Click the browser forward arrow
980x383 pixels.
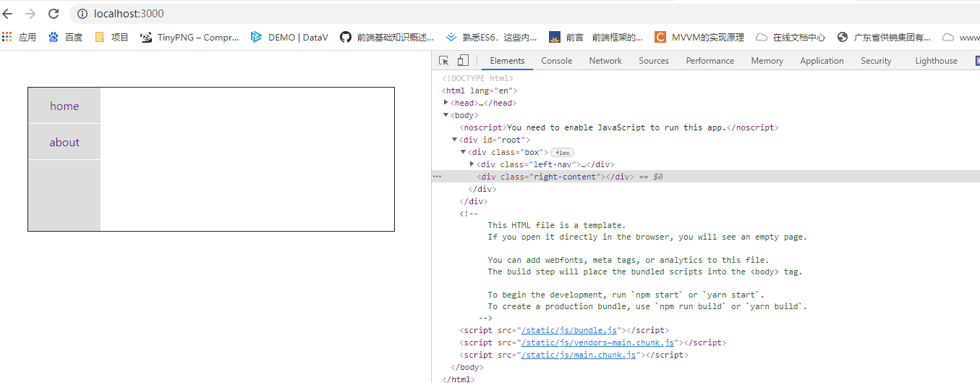coord(30,14)
